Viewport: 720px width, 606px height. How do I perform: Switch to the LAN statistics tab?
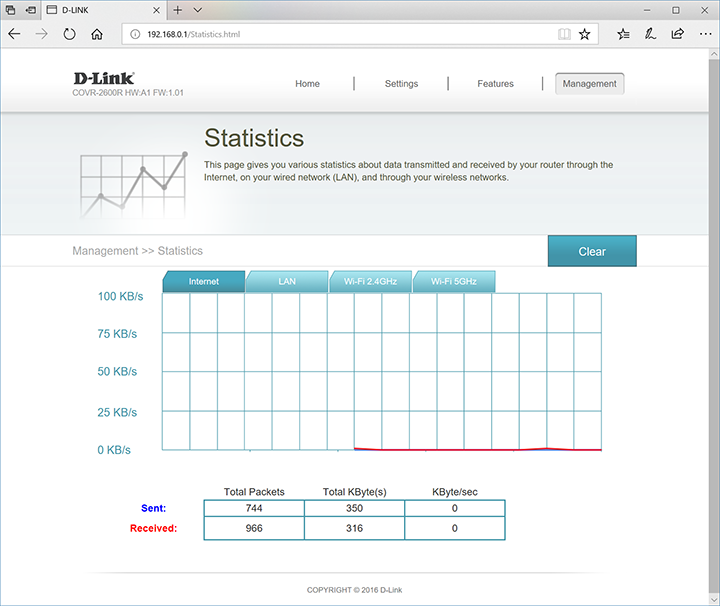287,282
